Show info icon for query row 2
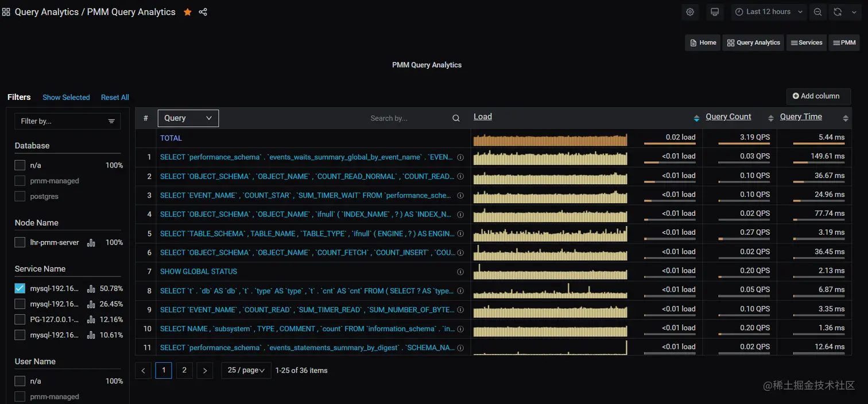Image resolution: width=868 pixels, height=404 pixels. (460, 176)
